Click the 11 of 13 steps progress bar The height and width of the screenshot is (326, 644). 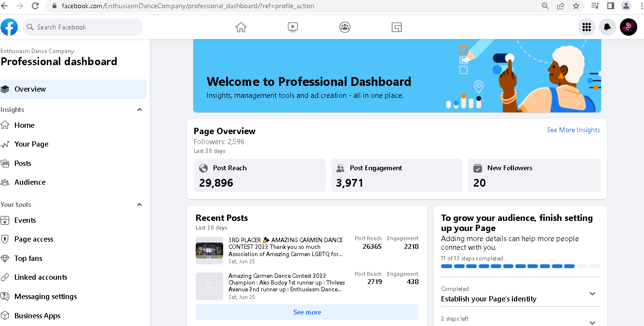pos(521,266)
